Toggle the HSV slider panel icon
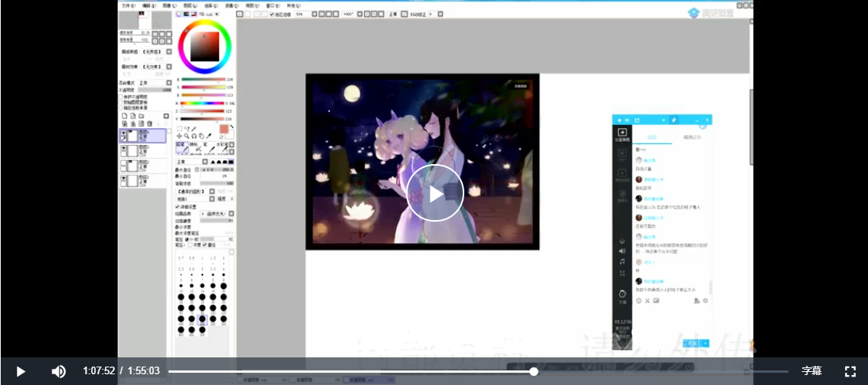Viewport: 868px width, 385px height. (x=194, y=15)
